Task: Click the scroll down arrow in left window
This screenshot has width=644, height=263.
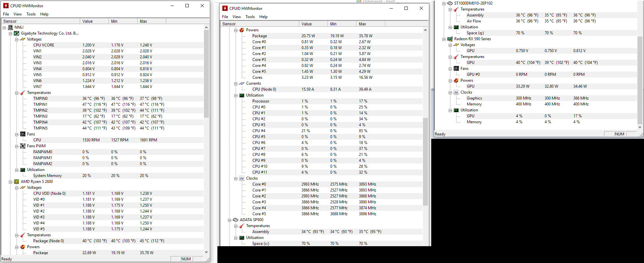Action: (x=206, y=252)
